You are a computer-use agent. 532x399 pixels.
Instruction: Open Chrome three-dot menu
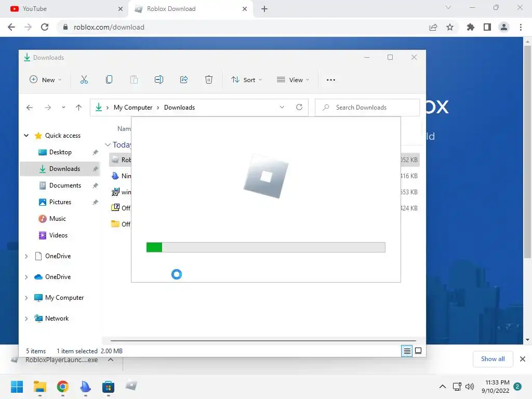pos(521,27)
